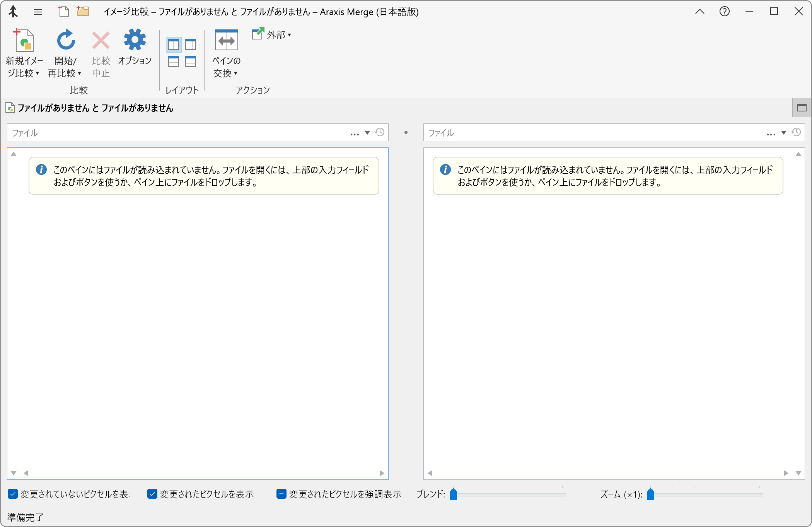Click left pane scroll down arrow
This screenshot has height=527, width=812.
14,473
